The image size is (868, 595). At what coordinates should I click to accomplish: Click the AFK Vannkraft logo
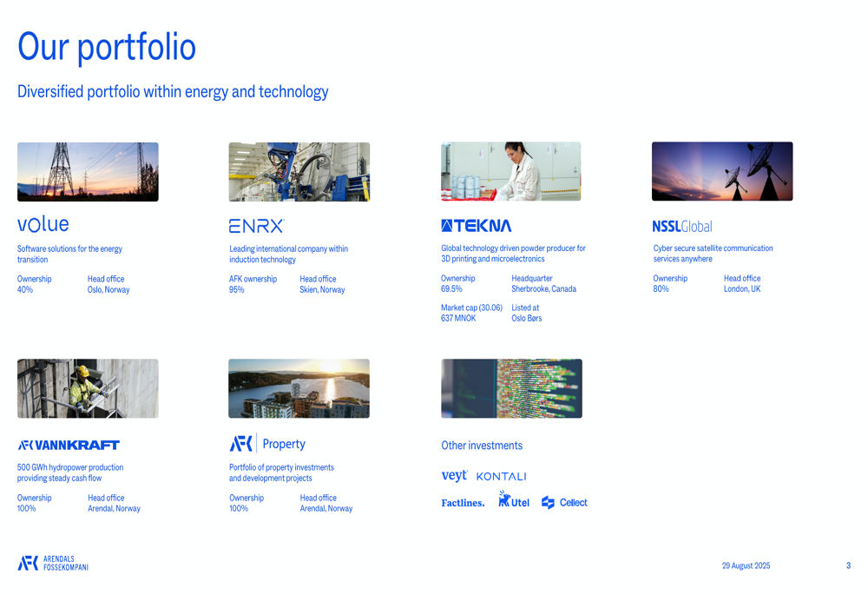(x=69, y=445)
